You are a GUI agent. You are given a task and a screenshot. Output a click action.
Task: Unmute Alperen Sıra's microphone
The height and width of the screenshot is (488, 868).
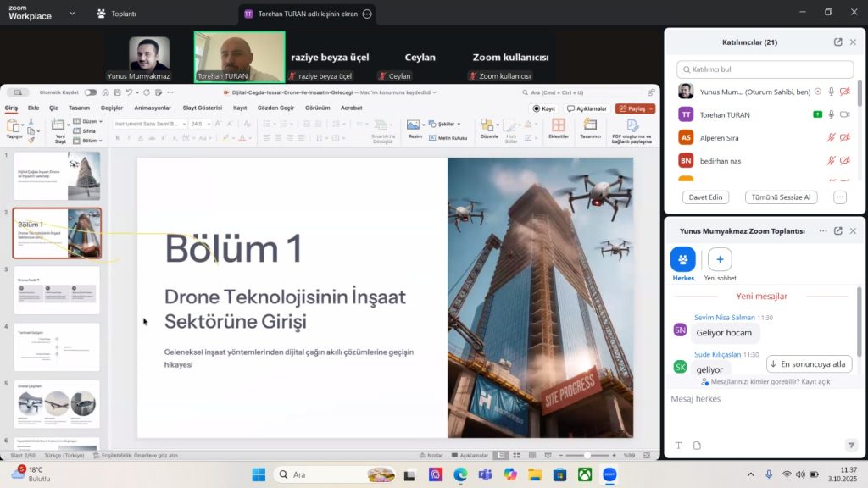click(x=832, y=137)
